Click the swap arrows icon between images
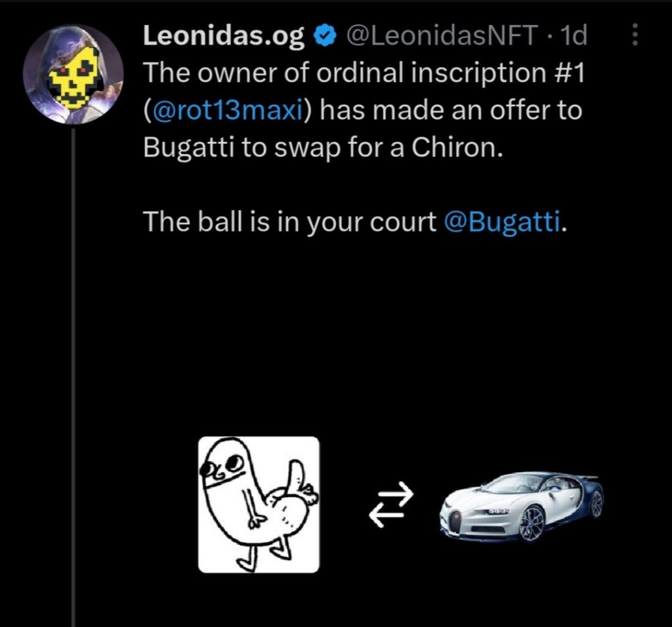 point(390,505)
